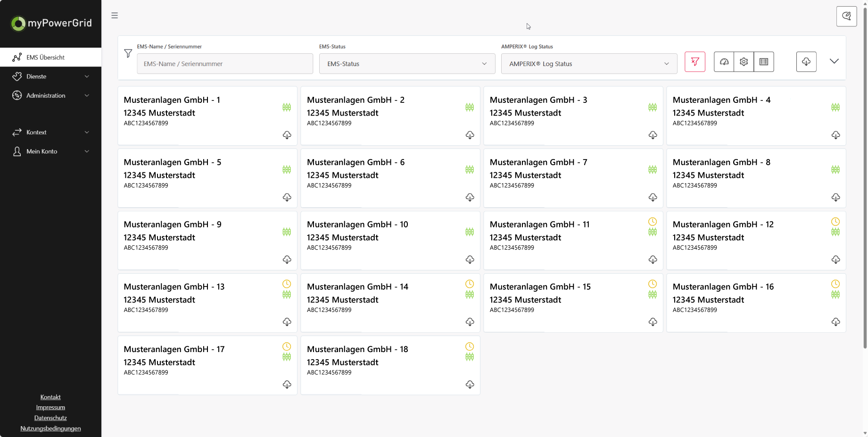Open the Musteranlagen GmbH - 7 card title

[538, 162]
